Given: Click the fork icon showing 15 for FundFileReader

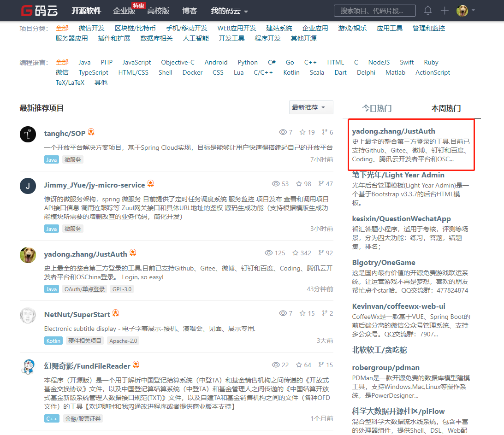Looking at the screenshot, I should (x=321, y=365).
